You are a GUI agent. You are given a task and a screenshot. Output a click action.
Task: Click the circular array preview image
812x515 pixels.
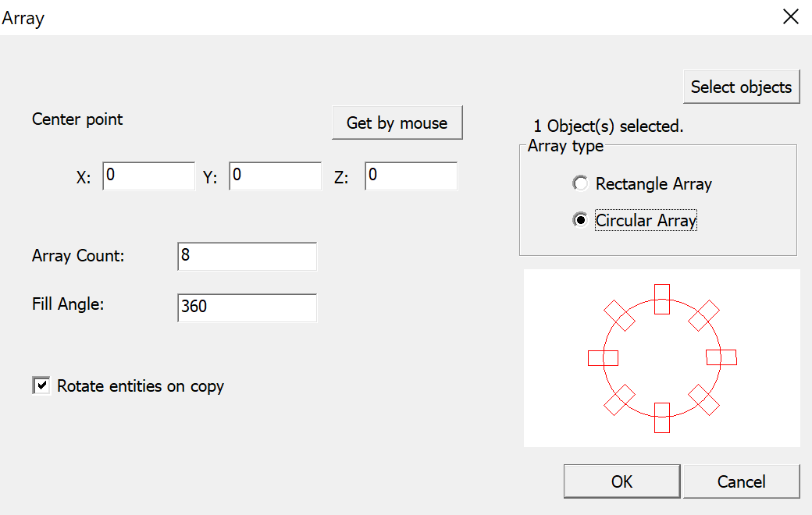(662, 357)
